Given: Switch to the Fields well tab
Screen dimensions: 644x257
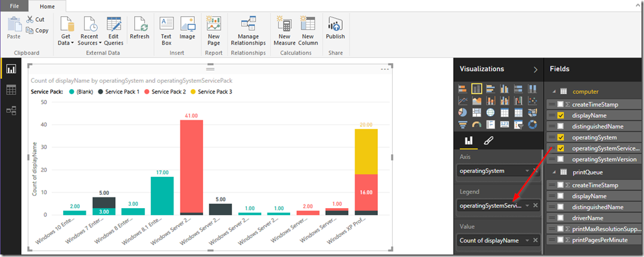Looking at the screenshot, I should pyautogui.click(x=468, y=141).
